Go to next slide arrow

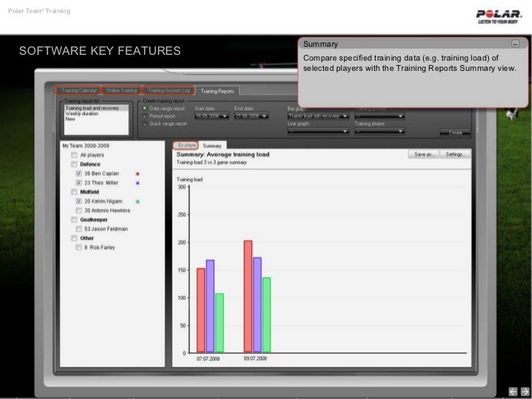(525, 392)
